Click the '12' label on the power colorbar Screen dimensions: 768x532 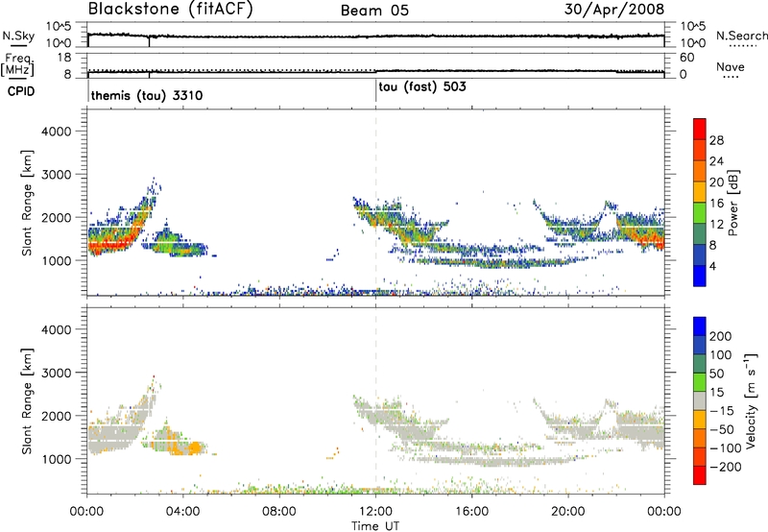[716, 225]
